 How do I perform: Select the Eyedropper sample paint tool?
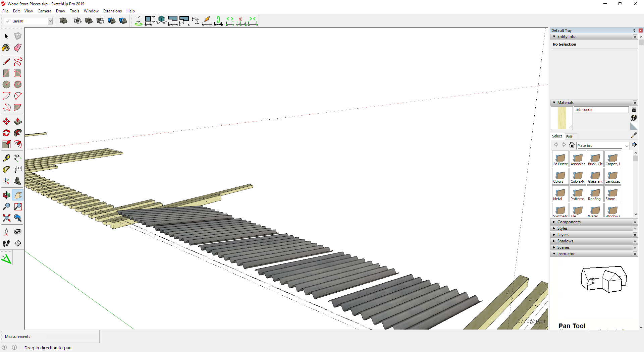click(x=634, y=135)
